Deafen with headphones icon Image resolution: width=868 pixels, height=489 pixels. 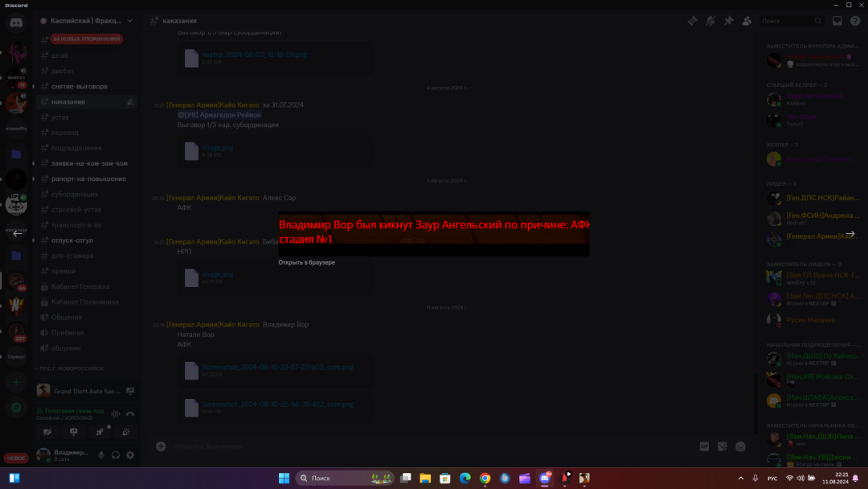(116, 455)
